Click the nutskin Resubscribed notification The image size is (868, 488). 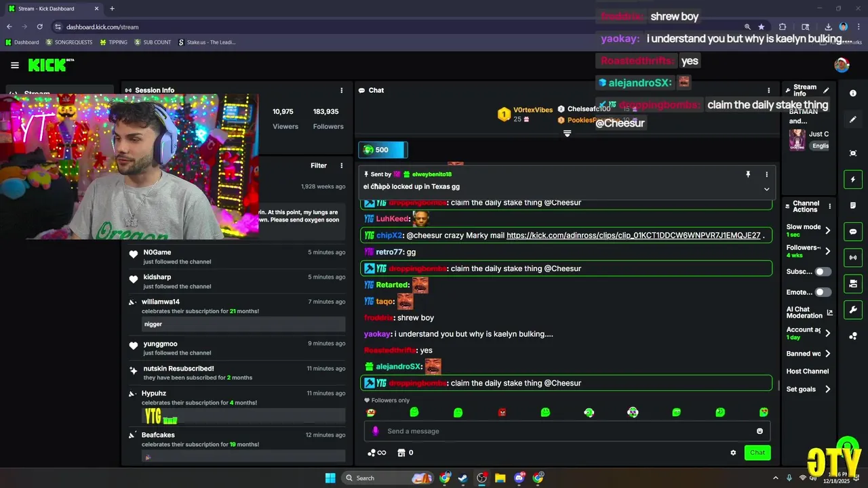click(237, 373)
